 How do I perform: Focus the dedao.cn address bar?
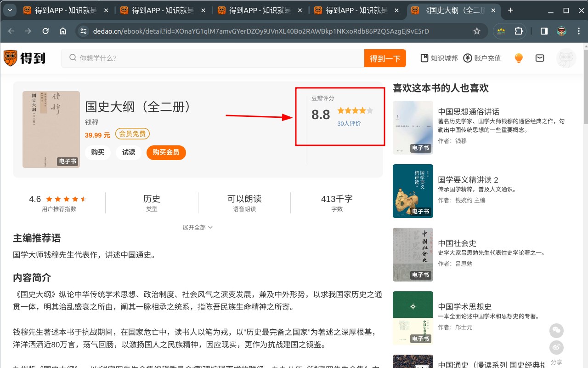point(260,31)
